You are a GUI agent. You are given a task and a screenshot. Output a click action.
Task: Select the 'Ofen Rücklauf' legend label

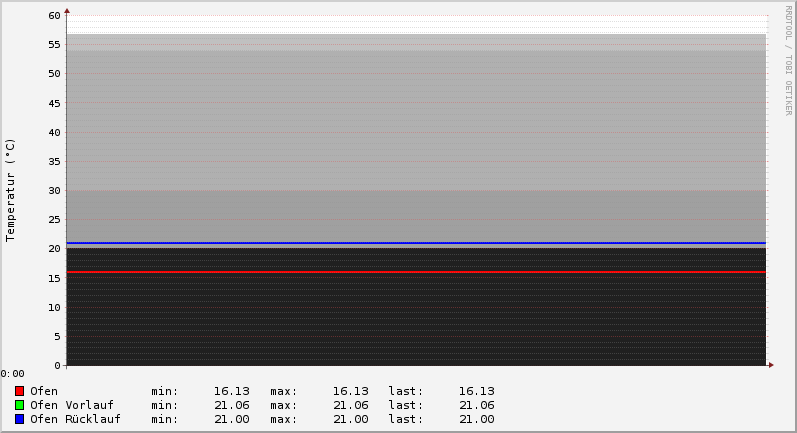pos(75,419)
